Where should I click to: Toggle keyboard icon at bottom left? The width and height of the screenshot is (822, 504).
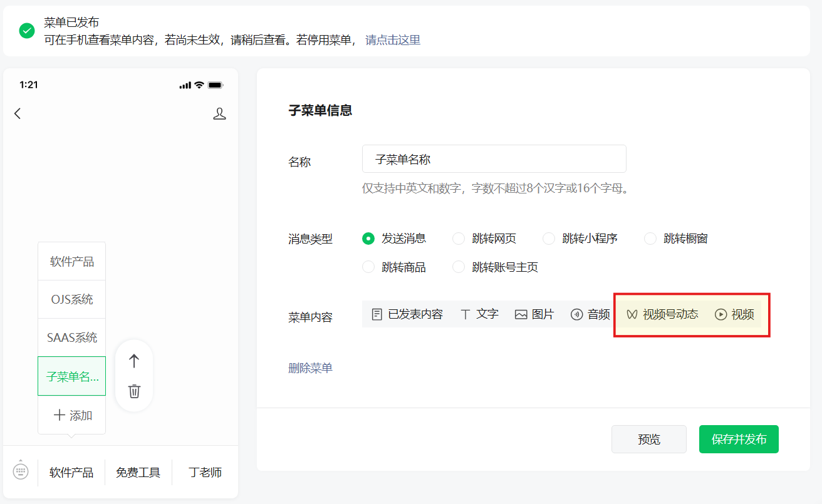click(x=21, y=471)
